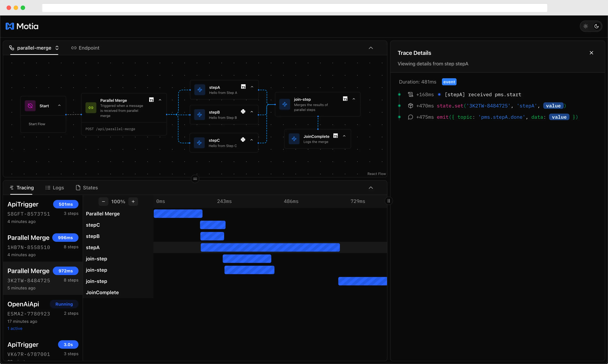Collapse the join-step node chevron
Image resolution: width=608 pixels, height=364 pixels.
coord(354,99)
